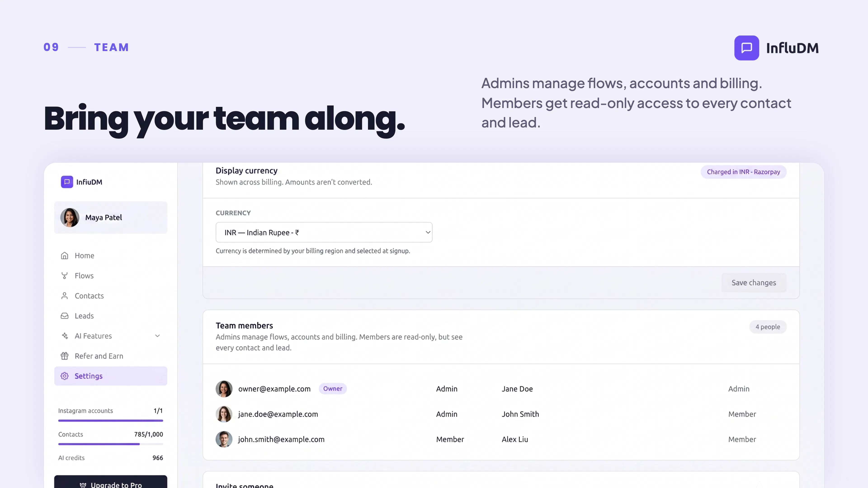Click the Owner badge
This screenshot has height=488, width=868.
coord(333,389)
